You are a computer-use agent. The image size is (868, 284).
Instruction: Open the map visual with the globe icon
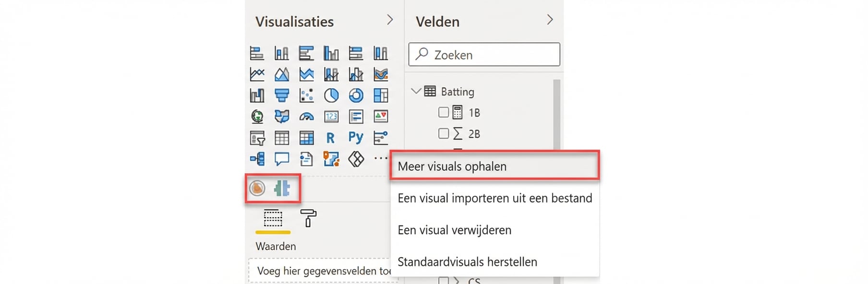click(x=257, y=117)
